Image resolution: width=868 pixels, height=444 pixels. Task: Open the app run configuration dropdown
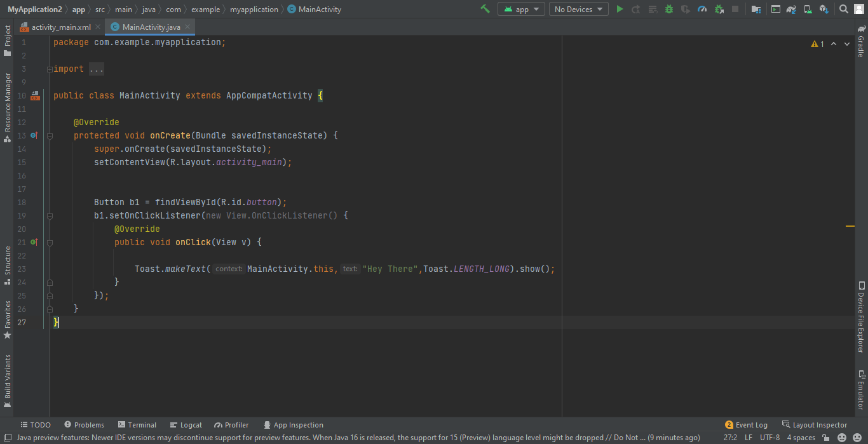[x=521, y=9]
